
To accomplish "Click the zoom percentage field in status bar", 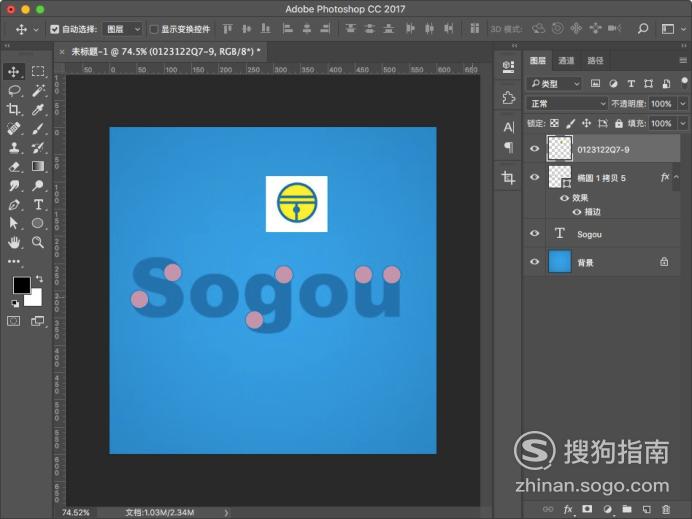I will [75, 512].
